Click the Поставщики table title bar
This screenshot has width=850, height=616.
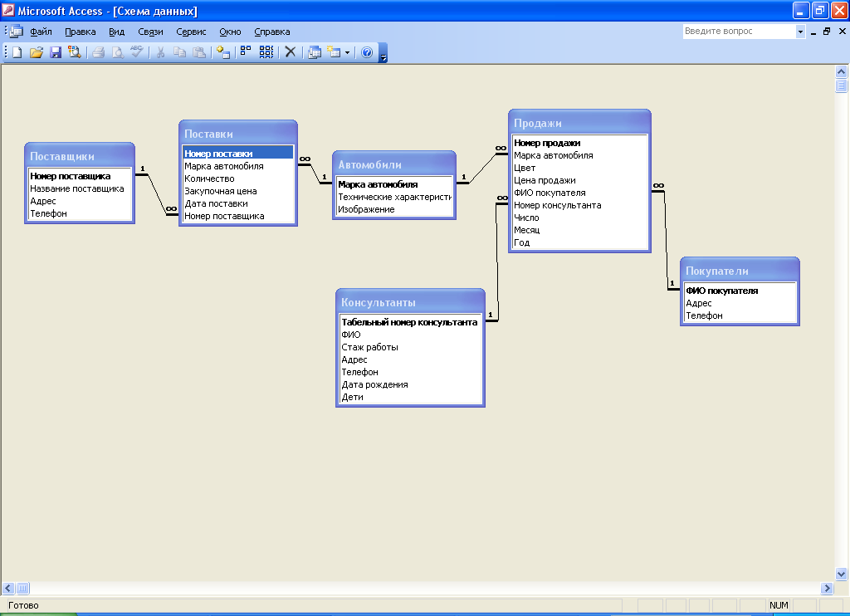coord(80,156)
